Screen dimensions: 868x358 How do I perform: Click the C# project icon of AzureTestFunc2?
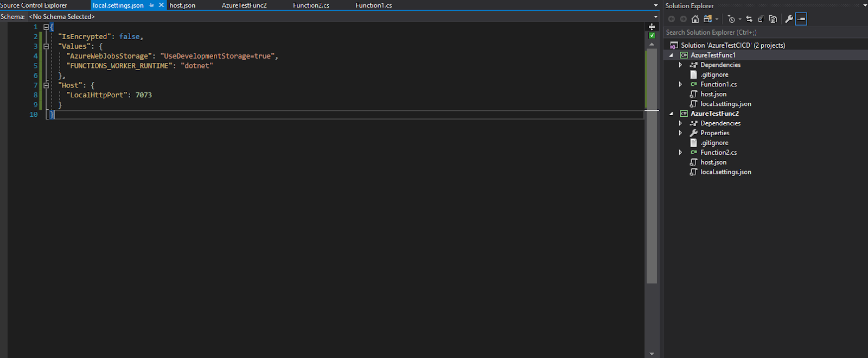tap(684, 114)
